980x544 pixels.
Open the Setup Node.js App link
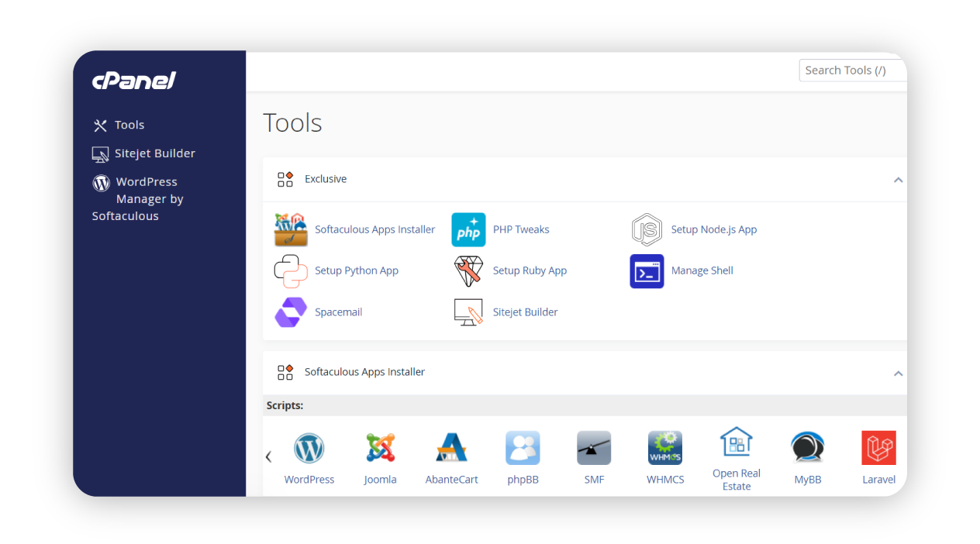pyautogui.click(x=714, y=229)
